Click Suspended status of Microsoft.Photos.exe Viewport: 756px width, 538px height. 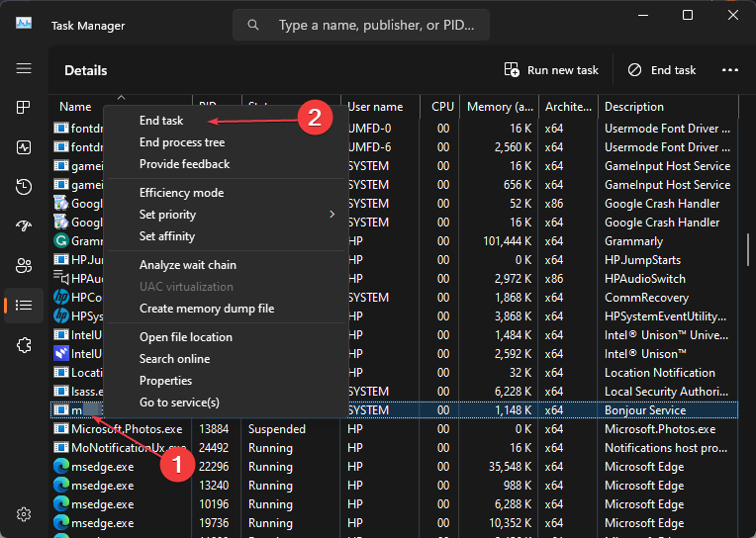pyautogui.click(x=277, y=429)
